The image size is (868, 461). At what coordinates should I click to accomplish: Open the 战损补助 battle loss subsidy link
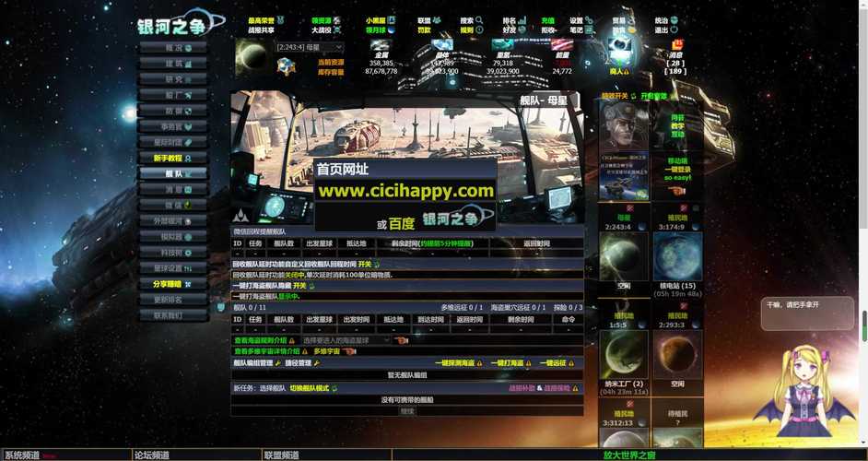522,388
